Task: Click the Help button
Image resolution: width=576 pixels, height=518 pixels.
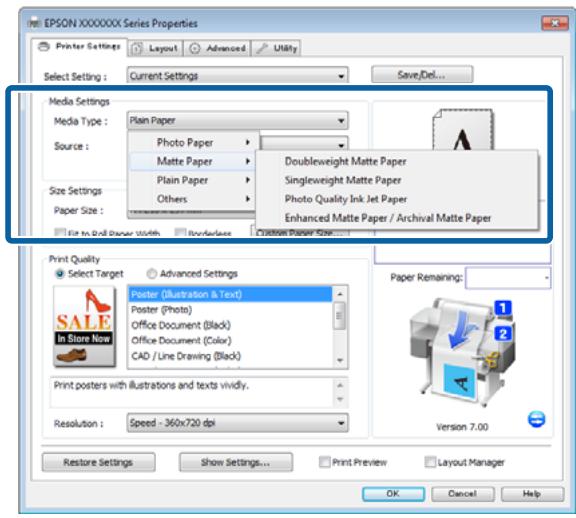Action: 532,494
